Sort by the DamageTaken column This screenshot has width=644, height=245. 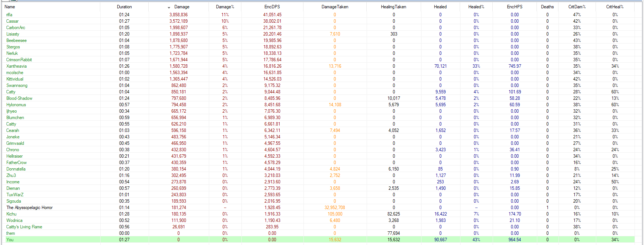tap(334, 7)
